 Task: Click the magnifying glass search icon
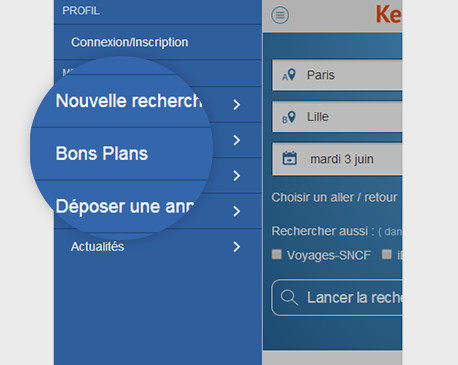289,297
